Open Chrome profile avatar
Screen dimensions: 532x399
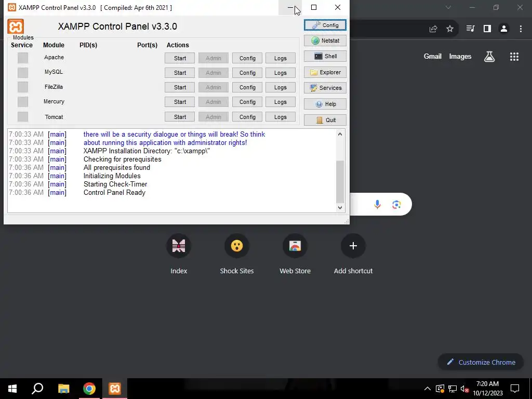(x=504, y=29)
